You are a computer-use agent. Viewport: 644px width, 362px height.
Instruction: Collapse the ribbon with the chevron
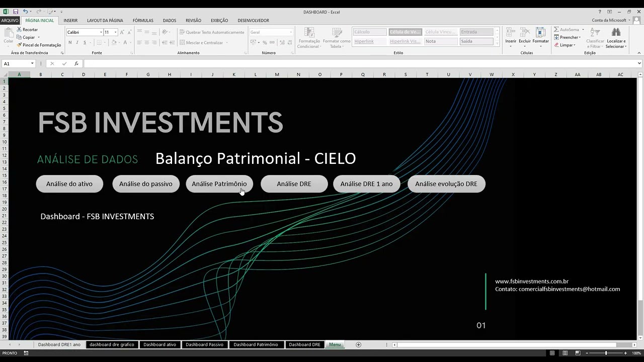pos(639,53)
